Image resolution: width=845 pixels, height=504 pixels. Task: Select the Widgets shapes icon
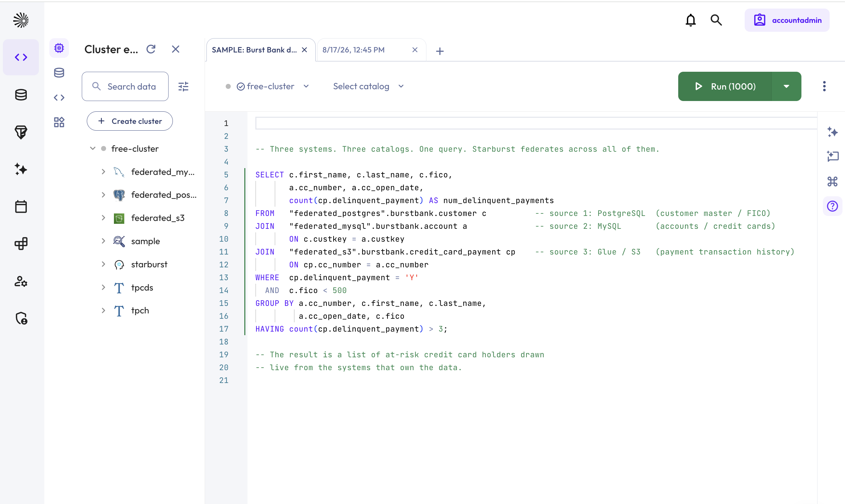click(x=59, y=122)
